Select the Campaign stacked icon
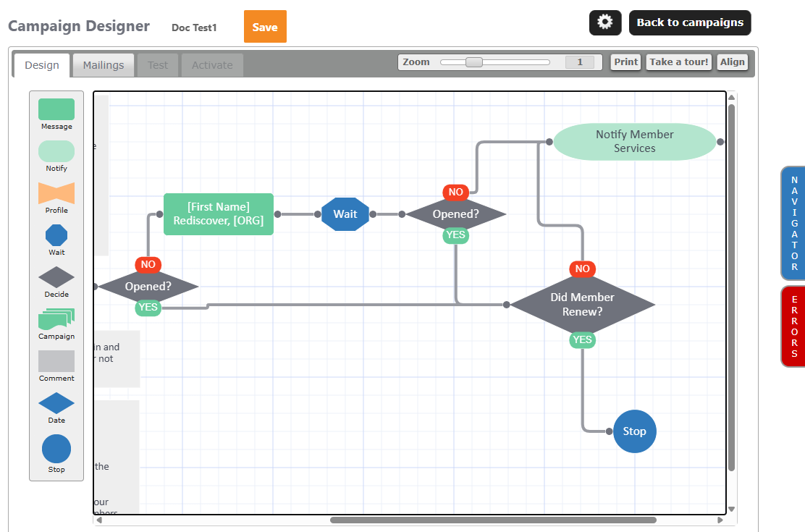 tap(56, 319)
